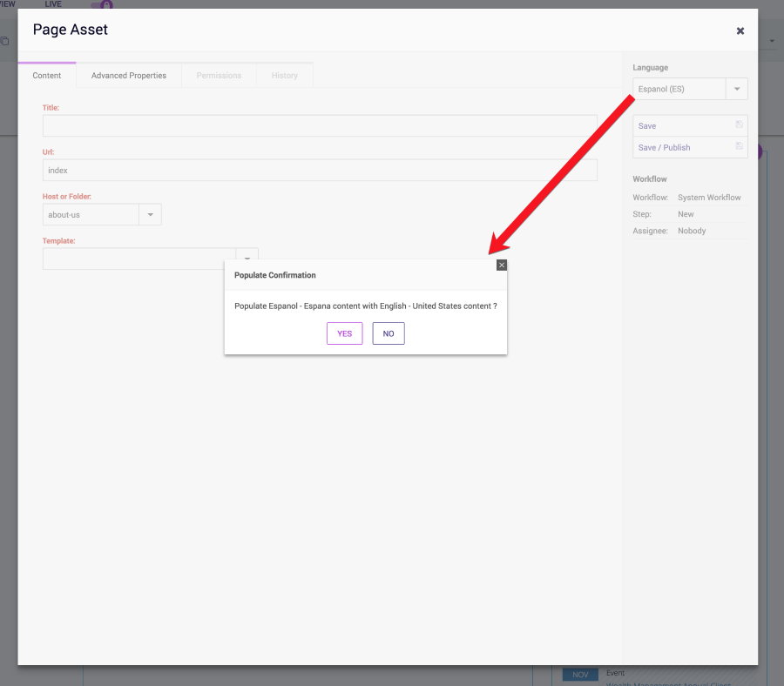
Task: Click the Espanol (ES) language field
Action: 679,89
